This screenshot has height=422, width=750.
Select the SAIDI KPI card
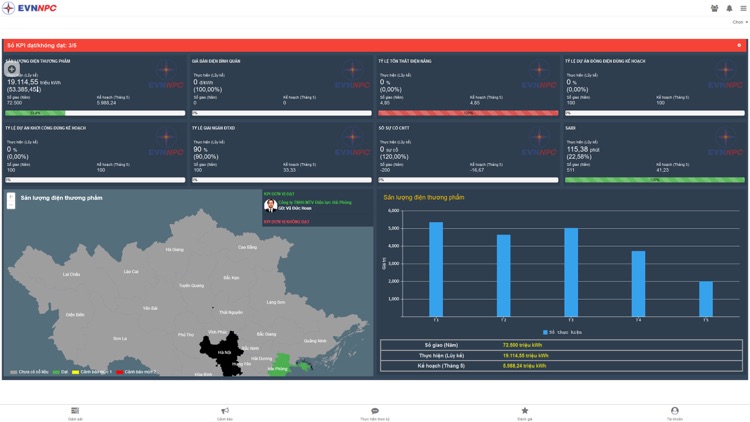654,152
